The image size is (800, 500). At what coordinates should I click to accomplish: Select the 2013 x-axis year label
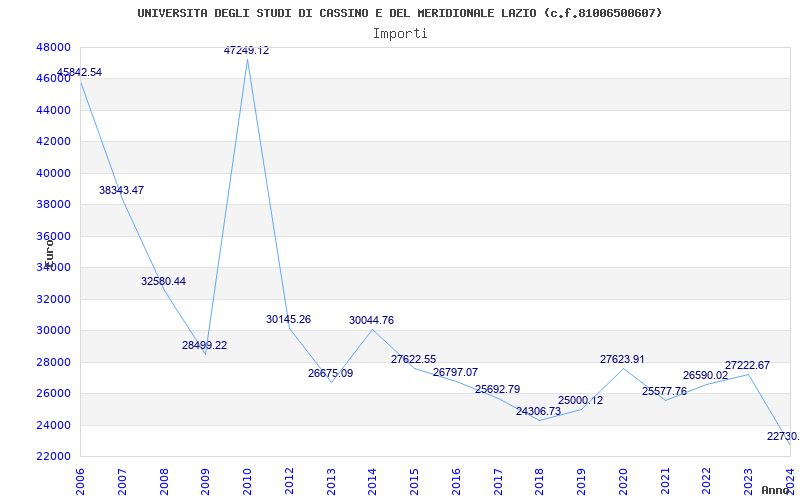331,482
